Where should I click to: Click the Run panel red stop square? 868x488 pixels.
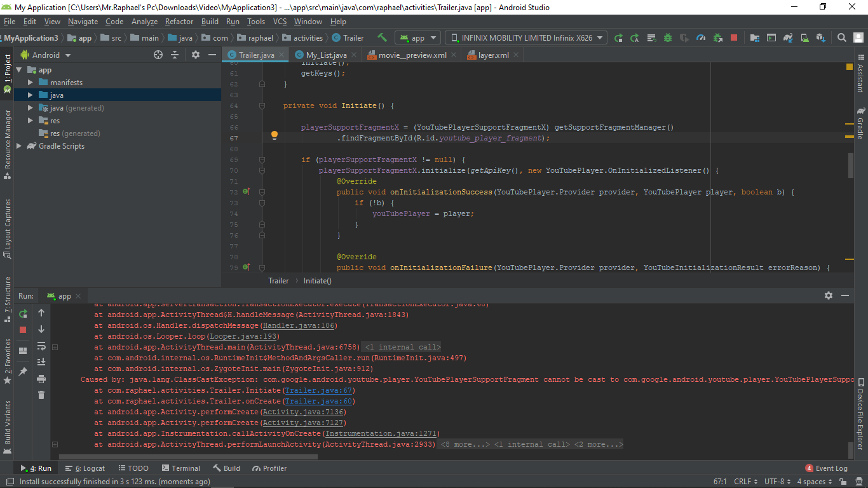pos(23,330)
